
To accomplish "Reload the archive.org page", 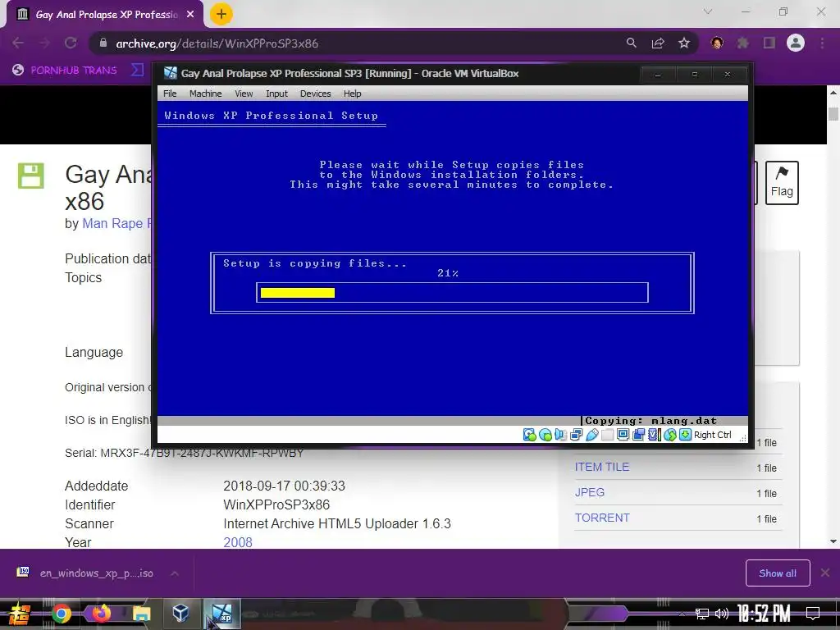I will pyautogui.click(x=71, y=43).
